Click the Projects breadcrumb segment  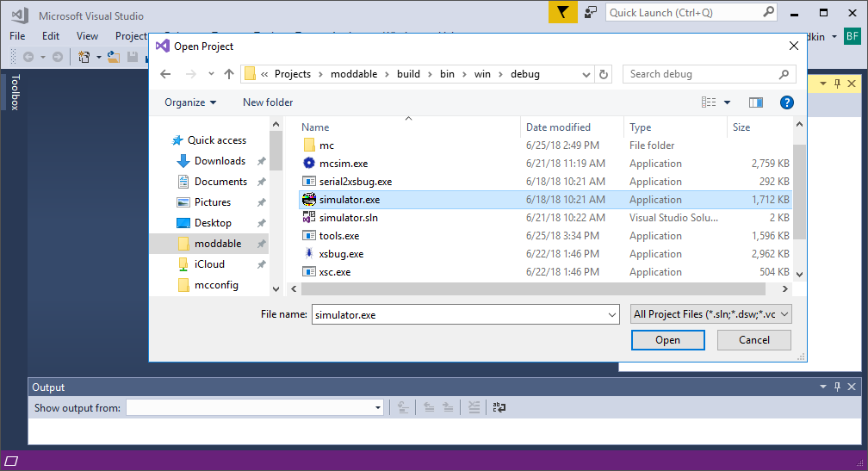click(x=292, y=74)
